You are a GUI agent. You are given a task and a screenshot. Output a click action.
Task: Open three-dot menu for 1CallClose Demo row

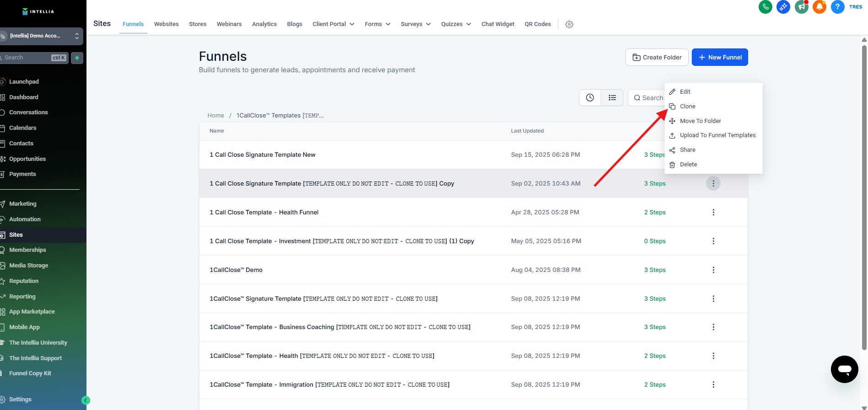click(x=713, y=270)
